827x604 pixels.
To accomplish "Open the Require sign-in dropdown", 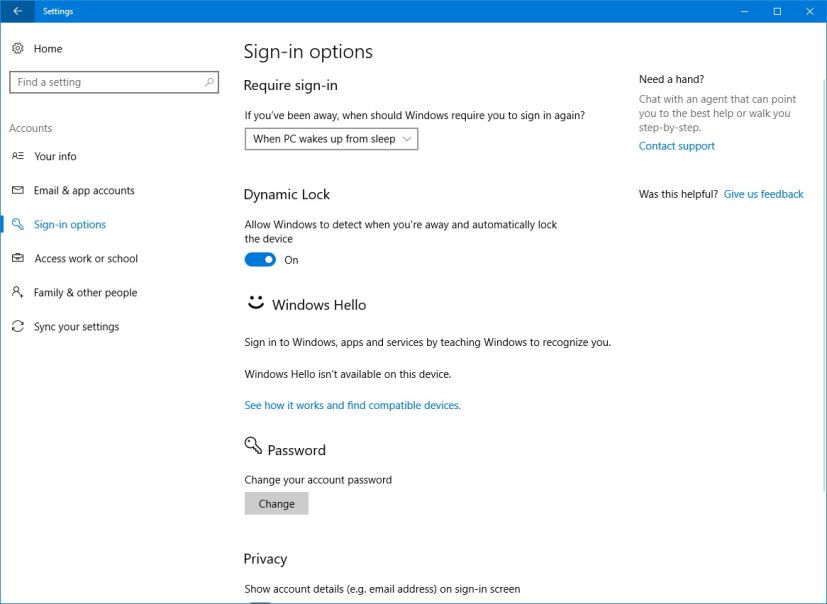I will click(331, 139).
